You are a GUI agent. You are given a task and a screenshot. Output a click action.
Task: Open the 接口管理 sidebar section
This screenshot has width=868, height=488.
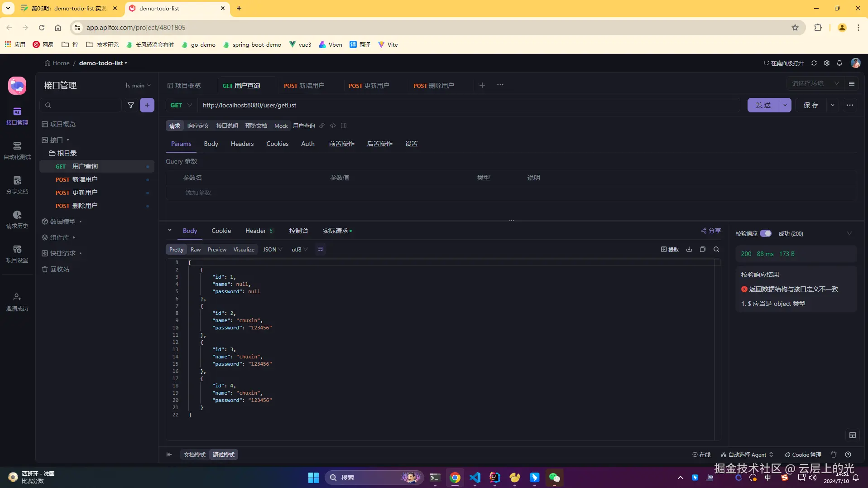click(x=17, y=116)
